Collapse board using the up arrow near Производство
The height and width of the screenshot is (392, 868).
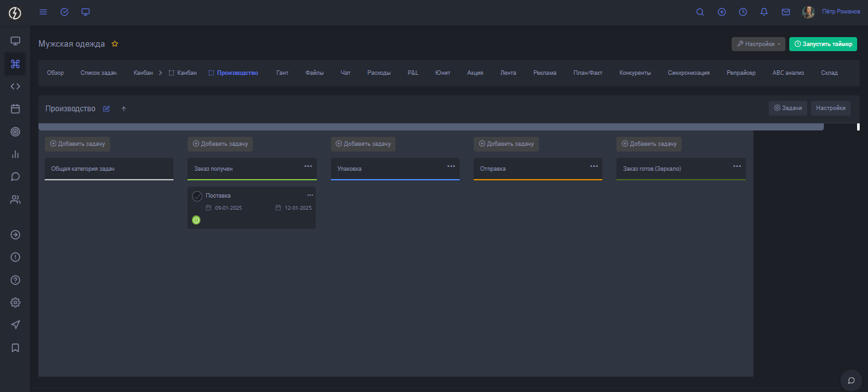coord(124,109)
